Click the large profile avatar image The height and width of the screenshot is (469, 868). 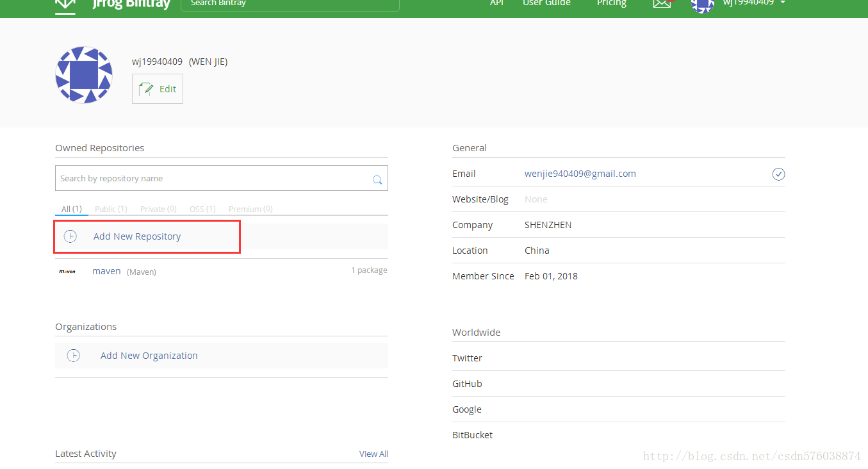pyautogui.click(x=84, y=74)
